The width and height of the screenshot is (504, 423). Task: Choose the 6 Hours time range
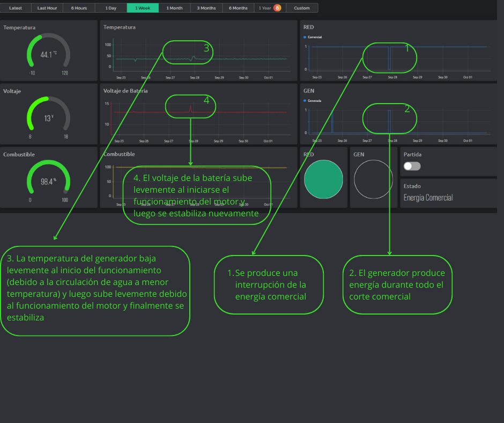[79, 8]
